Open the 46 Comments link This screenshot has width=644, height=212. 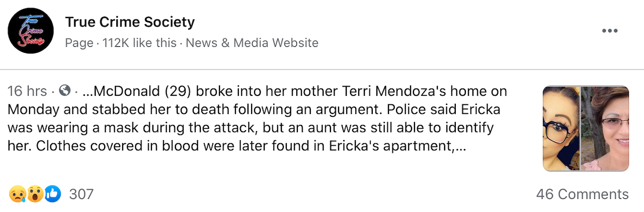point(582,194)
